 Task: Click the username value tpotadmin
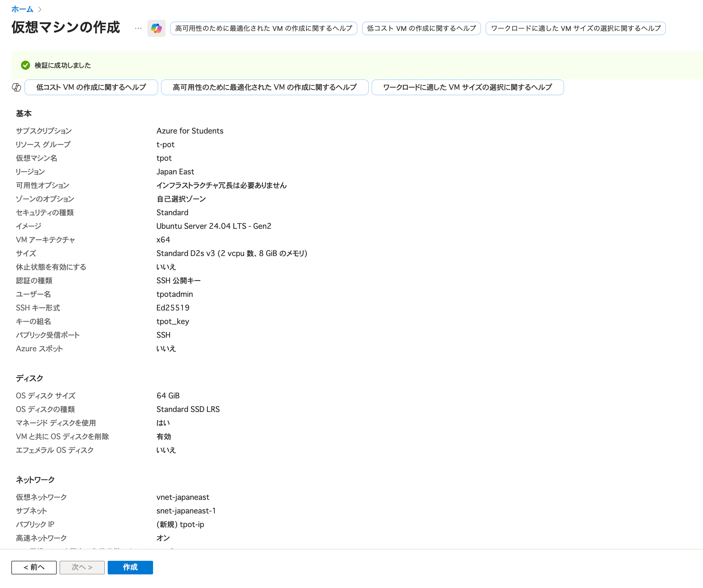(175, 294)
